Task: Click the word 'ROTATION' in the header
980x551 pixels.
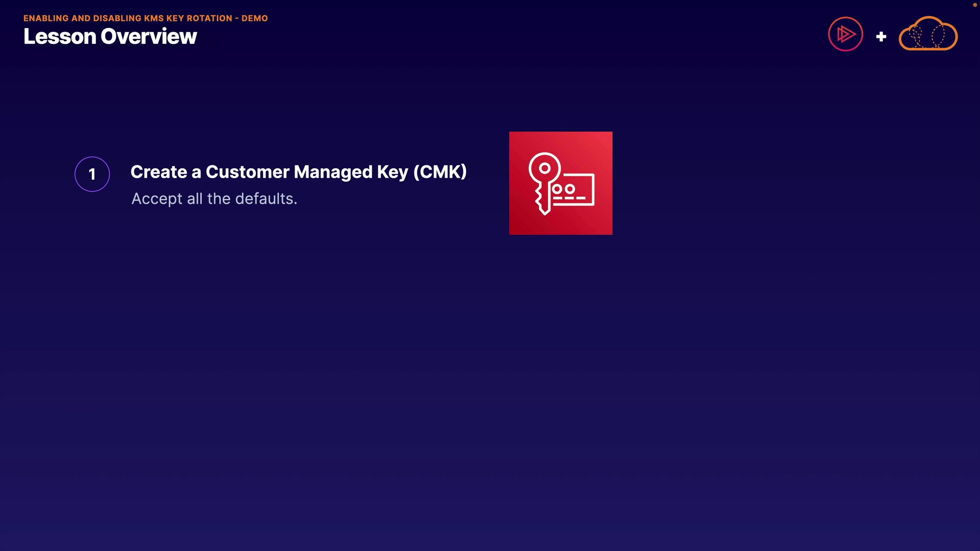Action: 209,18
